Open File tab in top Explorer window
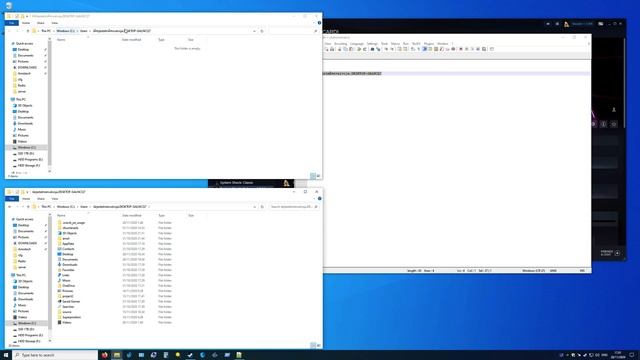 (12, 23)
